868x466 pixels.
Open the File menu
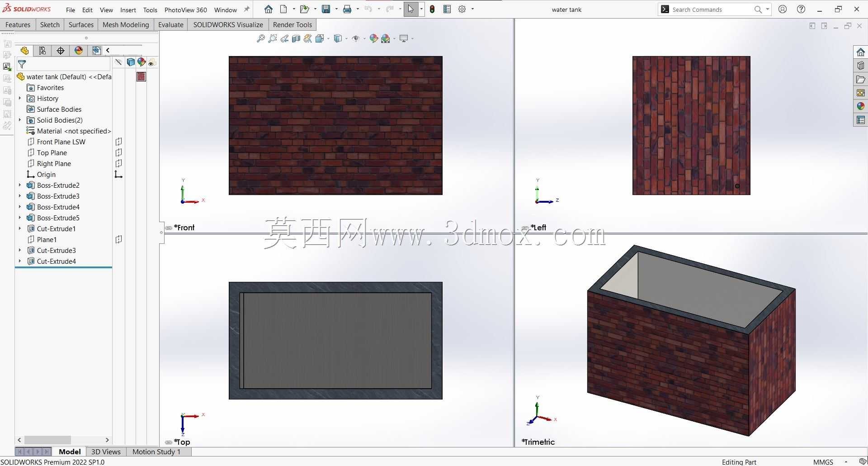click(71, 10)
